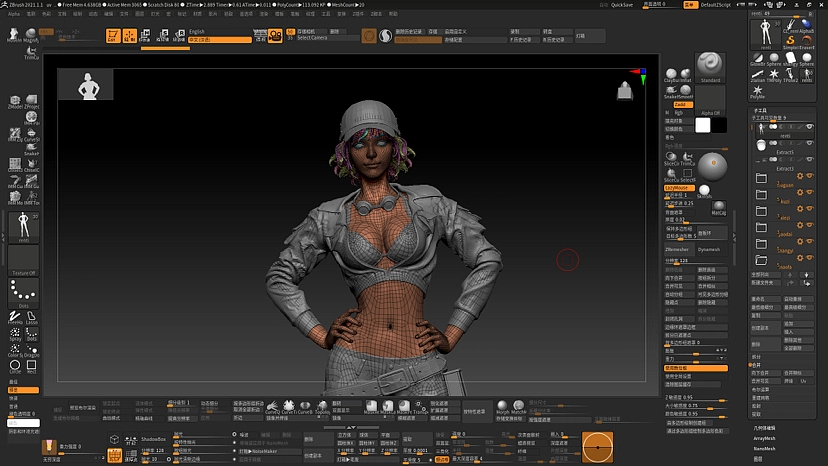
Task: Select the Morph brush icon
Action: [x=502, y=407]
